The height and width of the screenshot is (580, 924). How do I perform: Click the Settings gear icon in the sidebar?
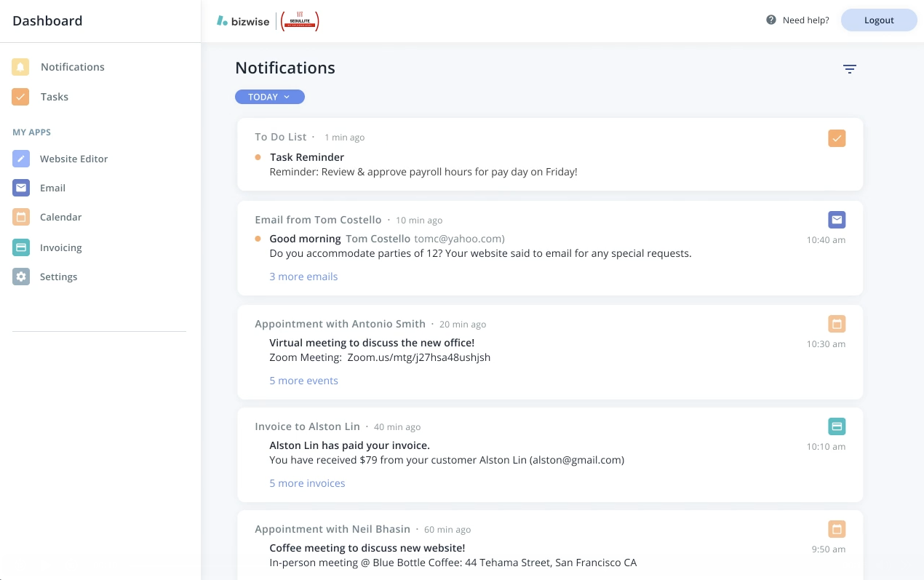click(x=20, y=277)
